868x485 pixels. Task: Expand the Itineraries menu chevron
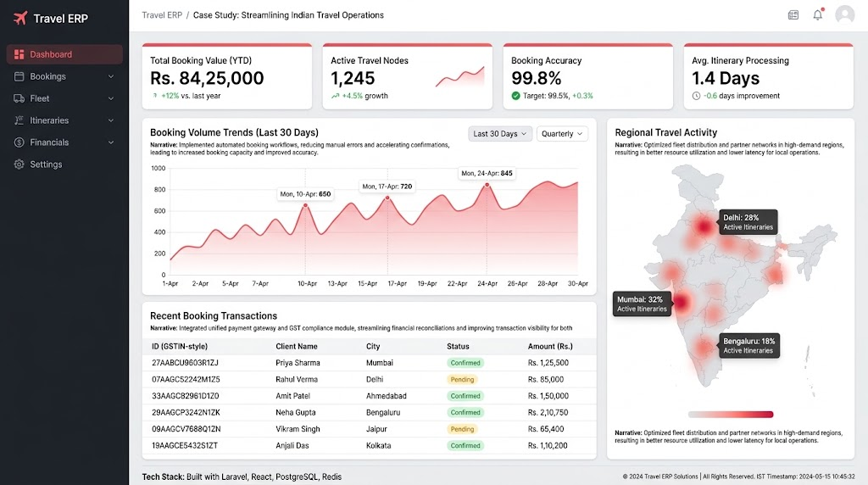[111, 120]
